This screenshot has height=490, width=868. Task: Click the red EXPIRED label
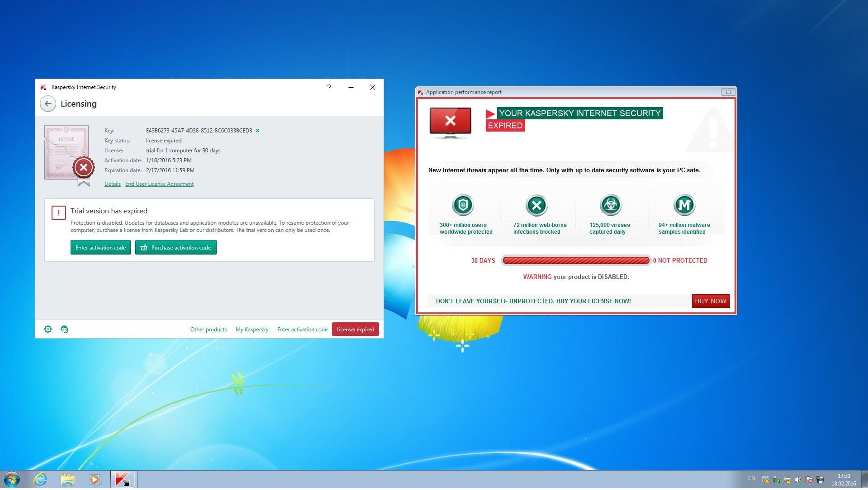(505, 126)
